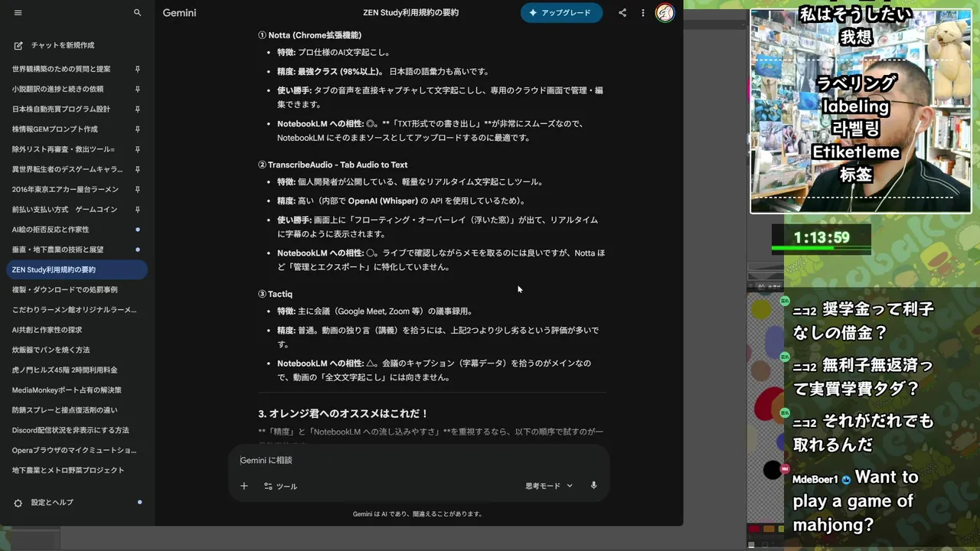Open chat こだわりラーメン館オリジナルラーメ
The image size is (980, 551).
tap(74, 310)
